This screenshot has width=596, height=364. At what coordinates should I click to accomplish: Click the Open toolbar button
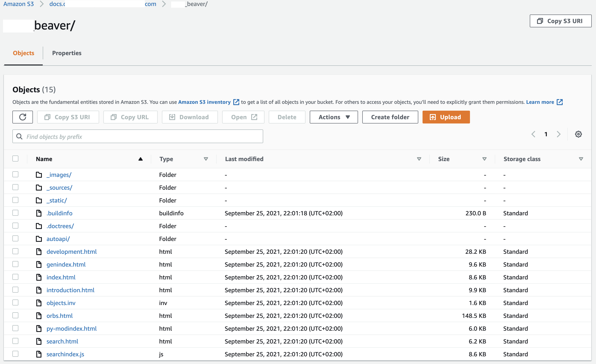click(x=243, y=117)
